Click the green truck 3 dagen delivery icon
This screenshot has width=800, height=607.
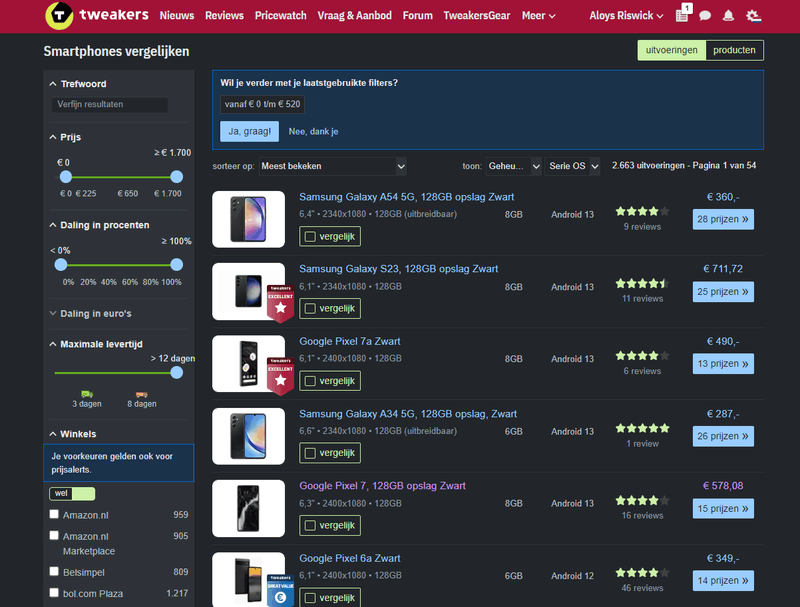pyautogui.click(x=87, y=394)
